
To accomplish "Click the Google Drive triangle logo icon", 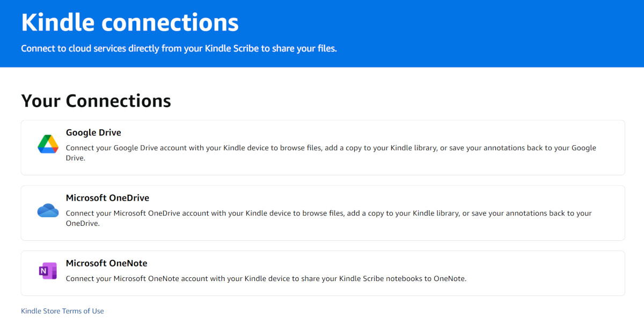I will [48, 144].
